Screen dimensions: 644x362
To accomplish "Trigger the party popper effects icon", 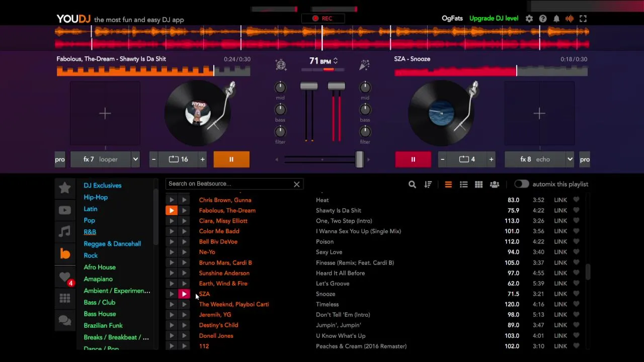I will coord(364,64).
